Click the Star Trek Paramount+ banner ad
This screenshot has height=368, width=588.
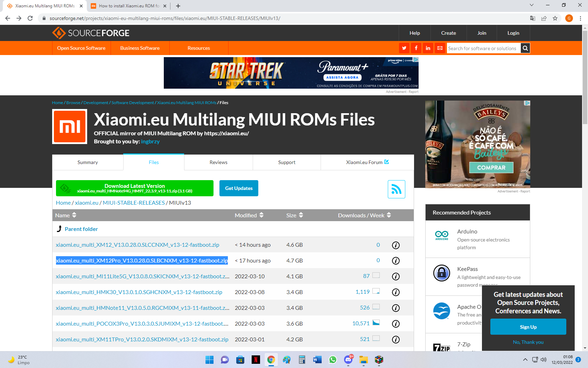(x=291, y=73)
